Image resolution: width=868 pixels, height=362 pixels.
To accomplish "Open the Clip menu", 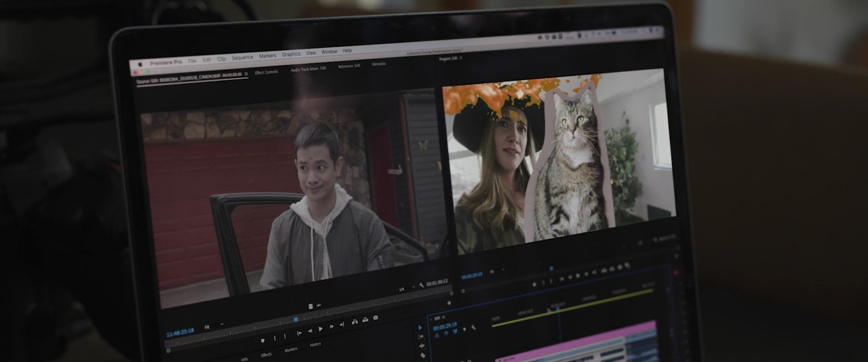I will 222,58.
